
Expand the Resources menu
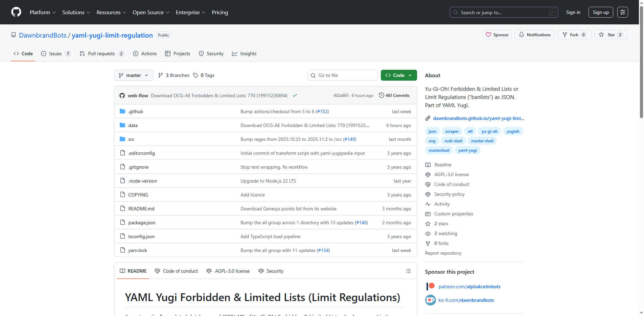(x=111, y=12)
